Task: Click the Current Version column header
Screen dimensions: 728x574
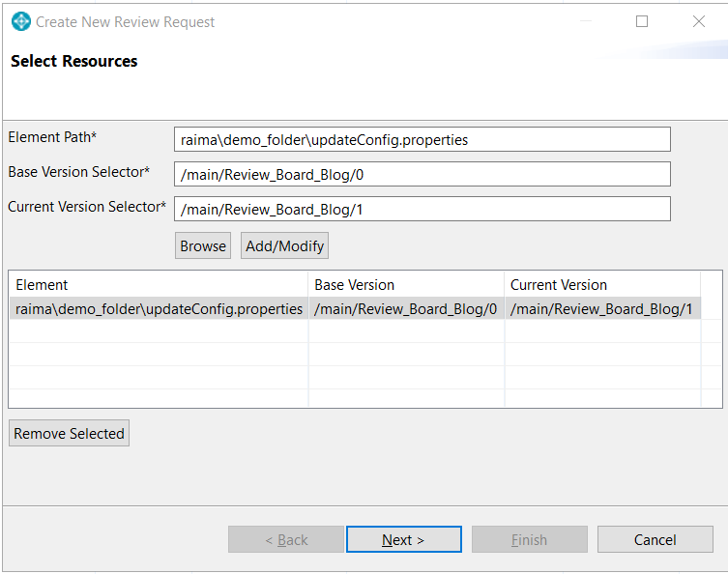Action: click(x=602, y=284)
